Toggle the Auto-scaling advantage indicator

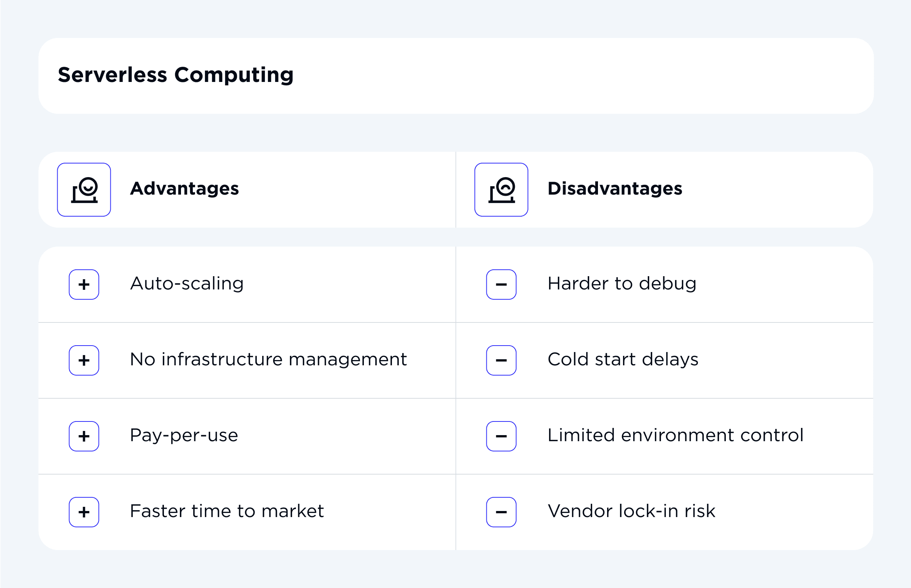(x=84, y=284)
